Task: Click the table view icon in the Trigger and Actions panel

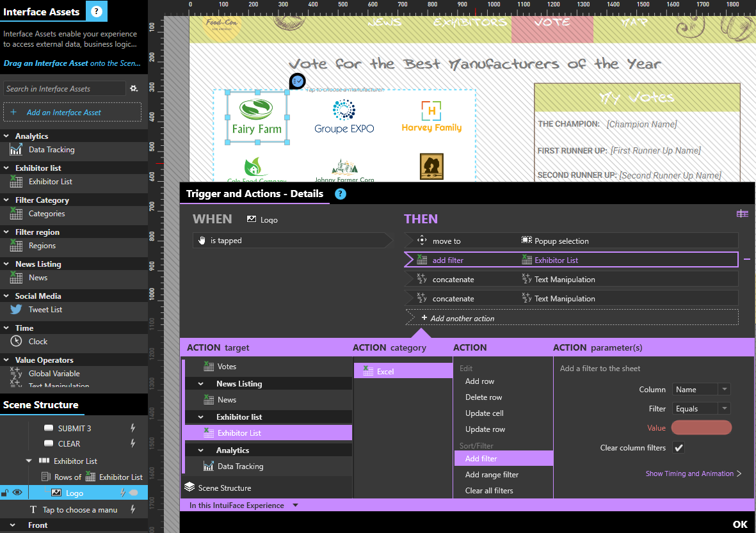Action: (x=743, y=214)
